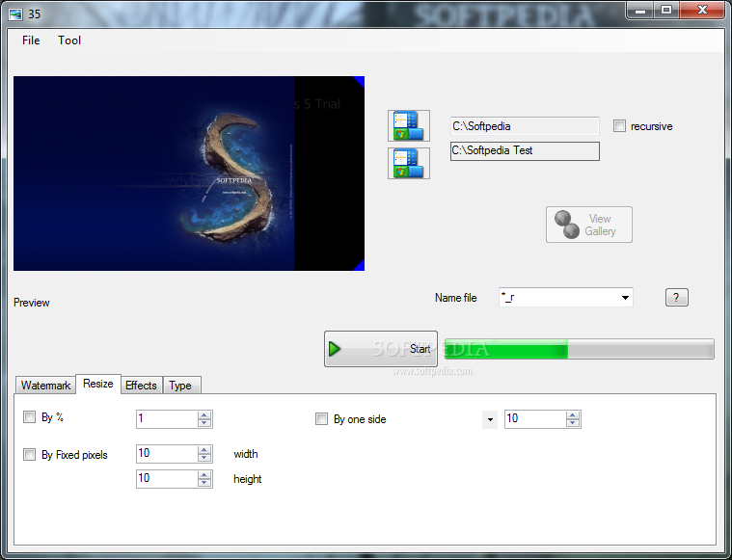732x560 pixels.
Task: Tick the By % resize checkbox
Action: tap(29, 416)
